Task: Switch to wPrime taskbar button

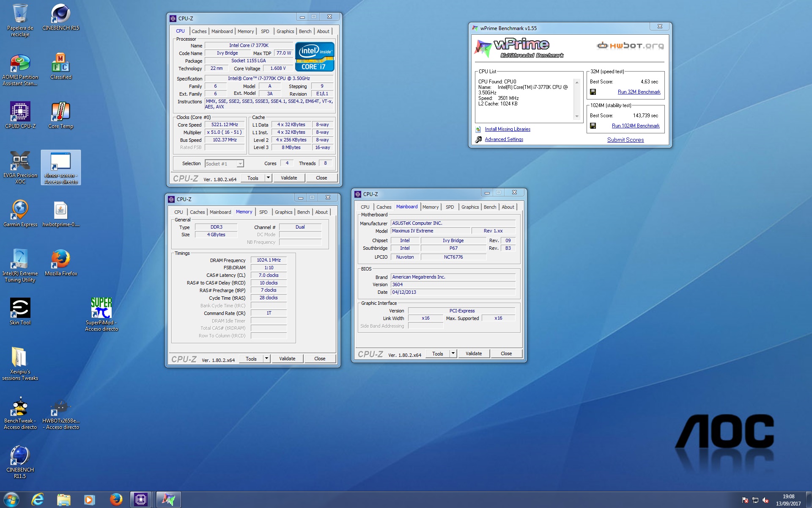Action: pyautogui.click(x=168, y=500)
